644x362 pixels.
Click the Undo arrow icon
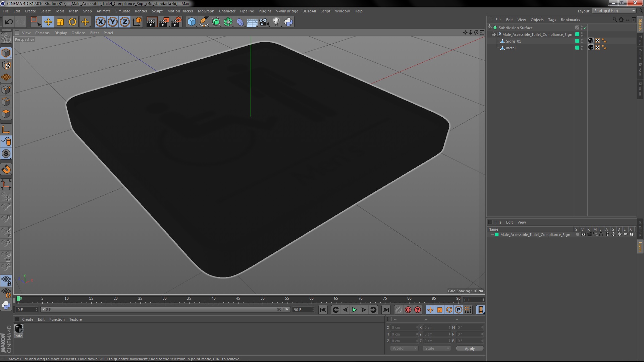[x=9, y=22]
